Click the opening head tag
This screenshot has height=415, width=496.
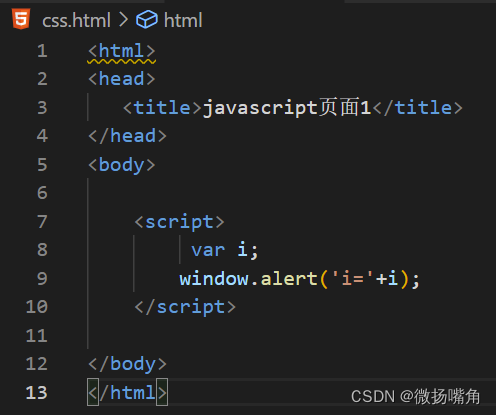pyautogui.click(x=122, y=79)
